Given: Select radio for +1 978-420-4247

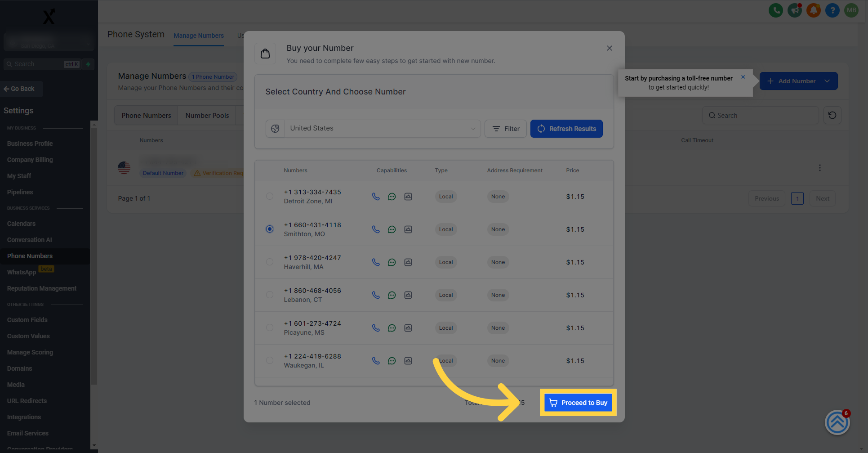Looking at the screenshot, I should click(270, 262).
